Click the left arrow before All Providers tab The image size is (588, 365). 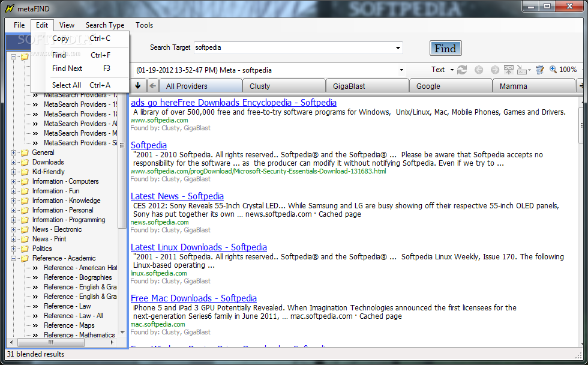coord(152,86)
